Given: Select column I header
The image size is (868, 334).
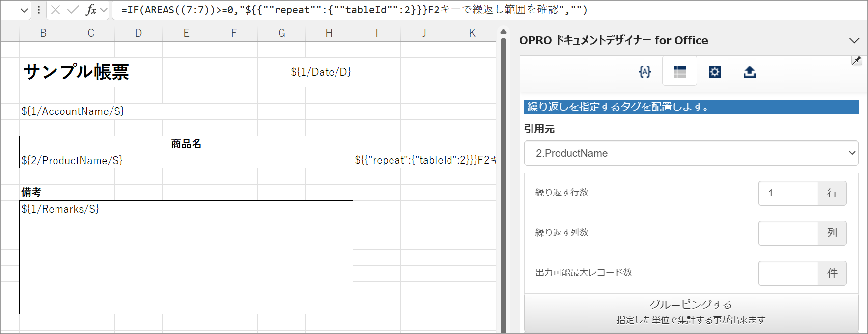Looking at the screenshot, I should point(377,33).
